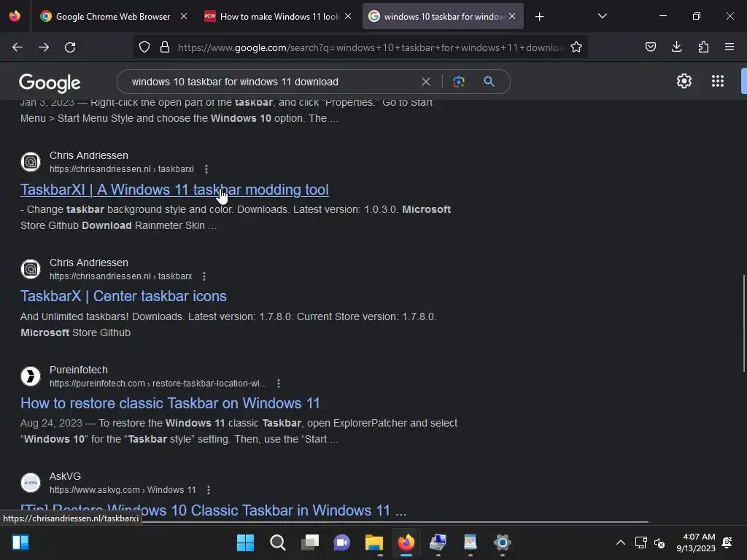
Task: Select AskVG site name text
Action: pos(65,476)
